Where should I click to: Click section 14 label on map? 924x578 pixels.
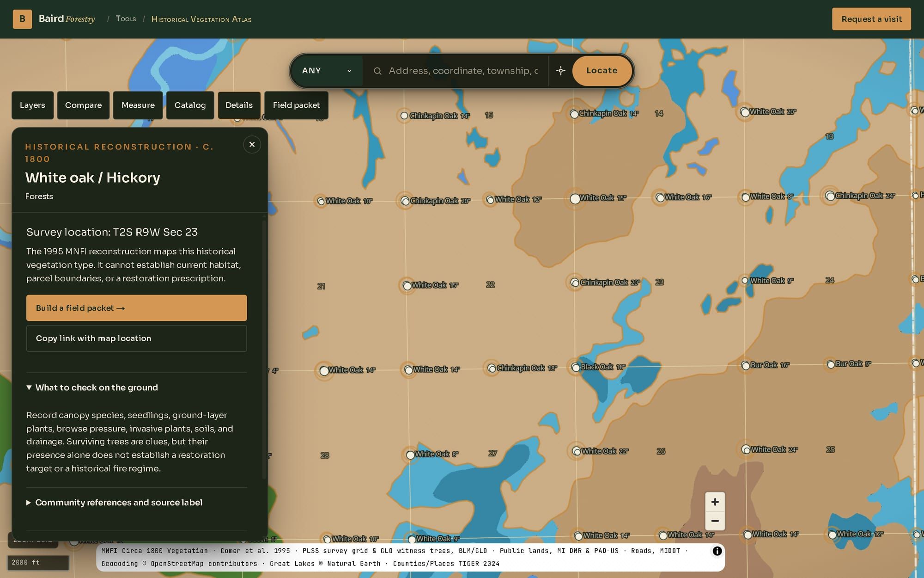659,113
